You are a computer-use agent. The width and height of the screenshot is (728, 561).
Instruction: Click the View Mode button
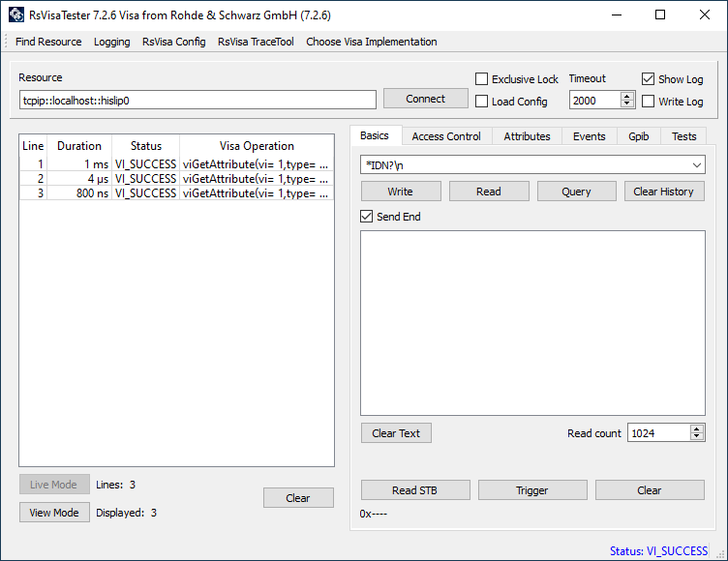click(x=54, y=513)
